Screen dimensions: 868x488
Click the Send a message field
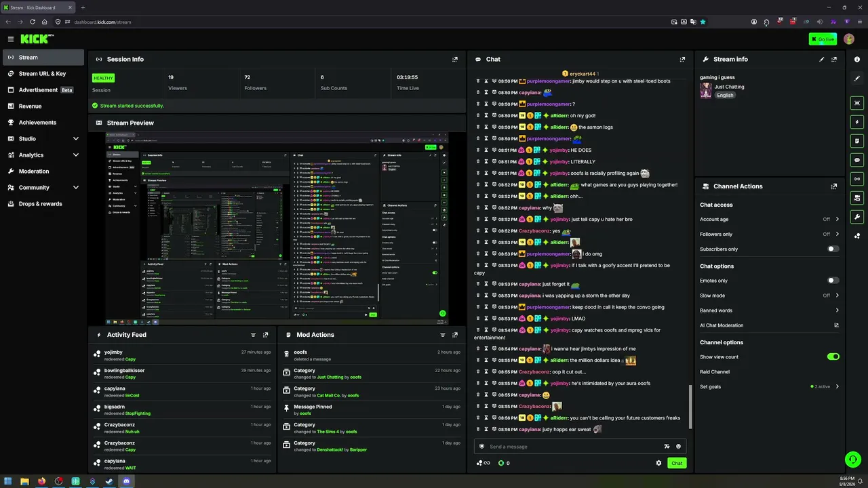point(580,447)
